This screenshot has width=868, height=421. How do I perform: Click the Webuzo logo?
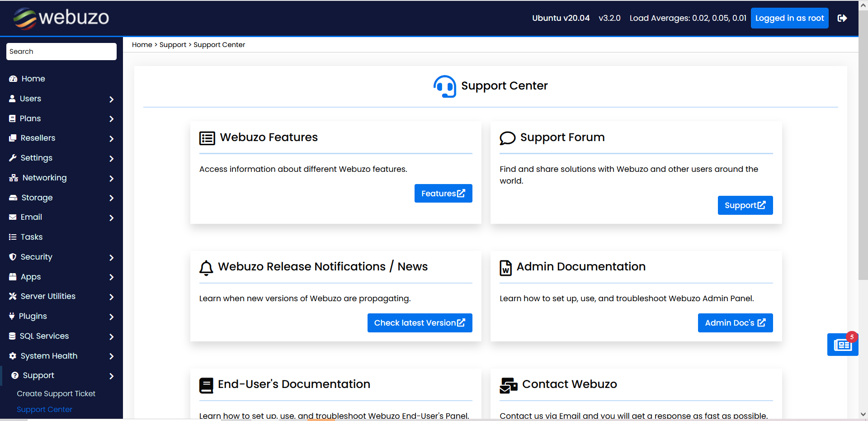point(61,18)
